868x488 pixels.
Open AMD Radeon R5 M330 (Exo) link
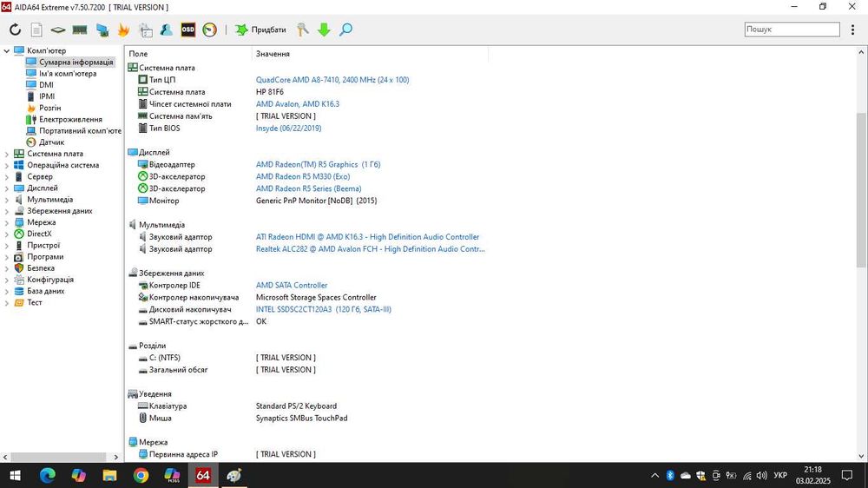[303, 176]
